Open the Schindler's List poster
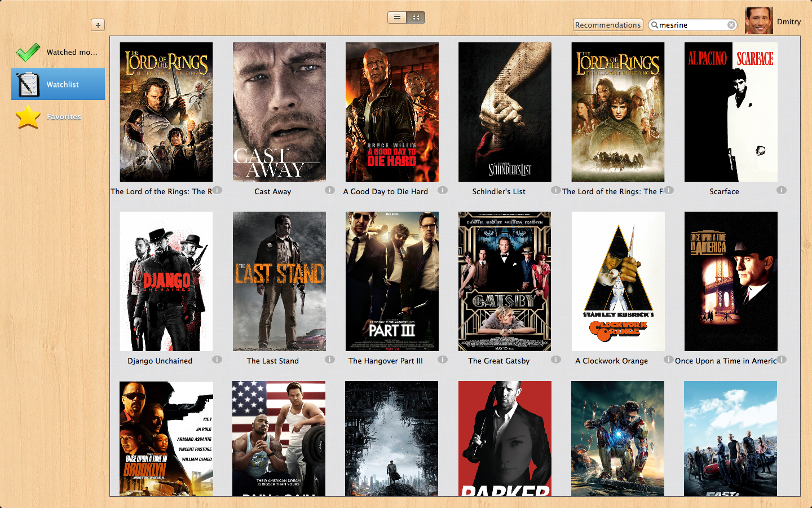The height and width of the screenshot is (508, 812). (x=505, y=112)
